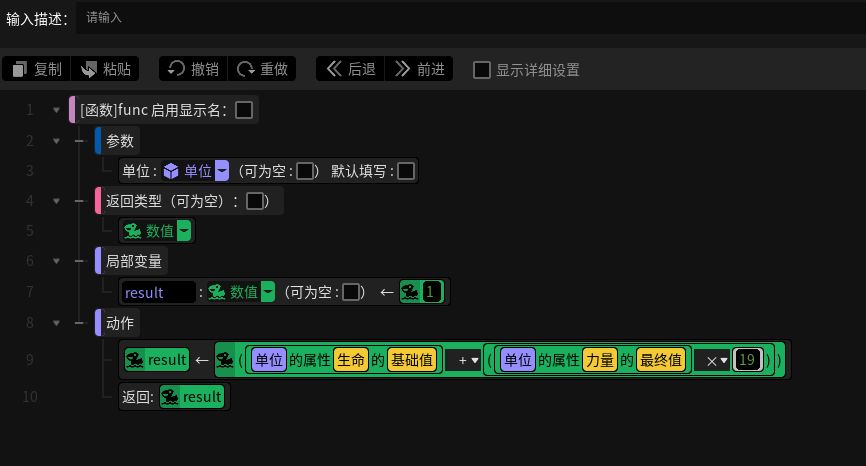Select the second 单位 variable before 力量
The image size is (866, 466).
click(x=518, y=360)
